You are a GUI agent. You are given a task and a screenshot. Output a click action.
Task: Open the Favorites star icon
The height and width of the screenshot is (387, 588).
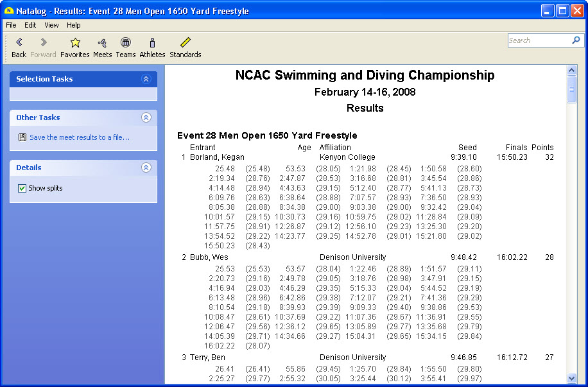coord(75,43)
